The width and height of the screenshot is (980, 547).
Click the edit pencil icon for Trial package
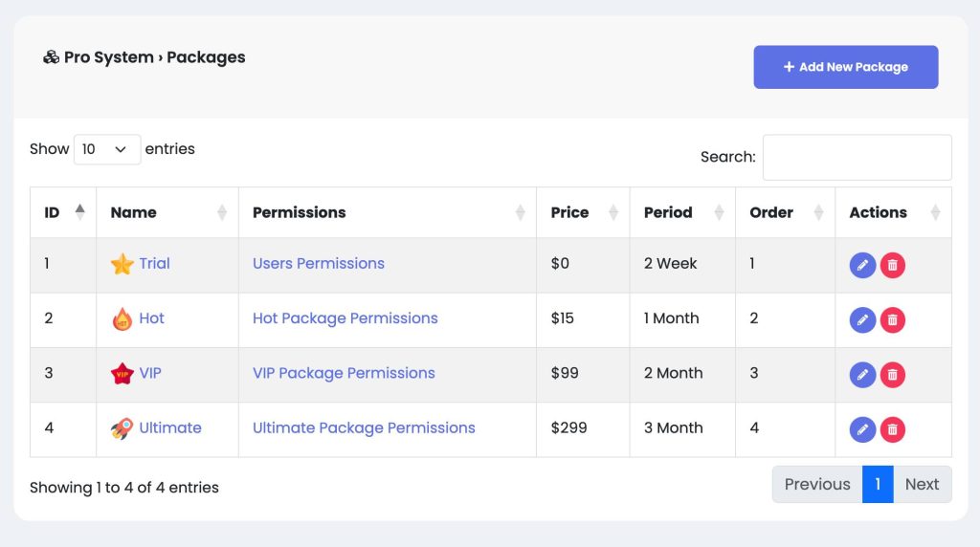point(862,266)
